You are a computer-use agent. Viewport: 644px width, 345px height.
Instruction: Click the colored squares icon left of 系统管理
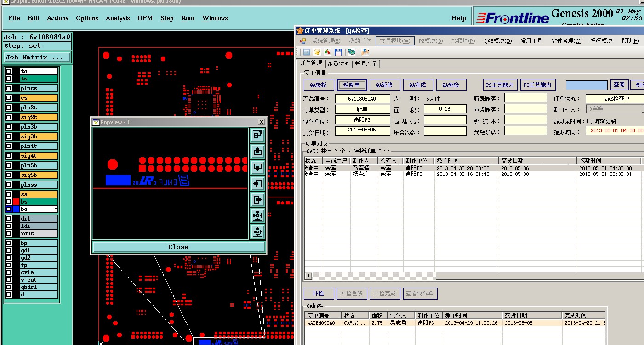[303, 41]
